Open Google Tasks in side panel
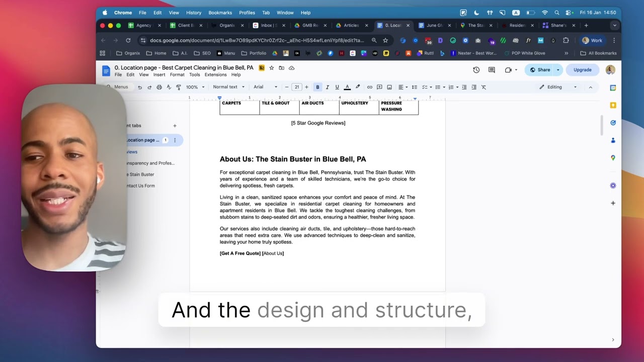Viewport: 644px width, 362px height. point(613,123)
